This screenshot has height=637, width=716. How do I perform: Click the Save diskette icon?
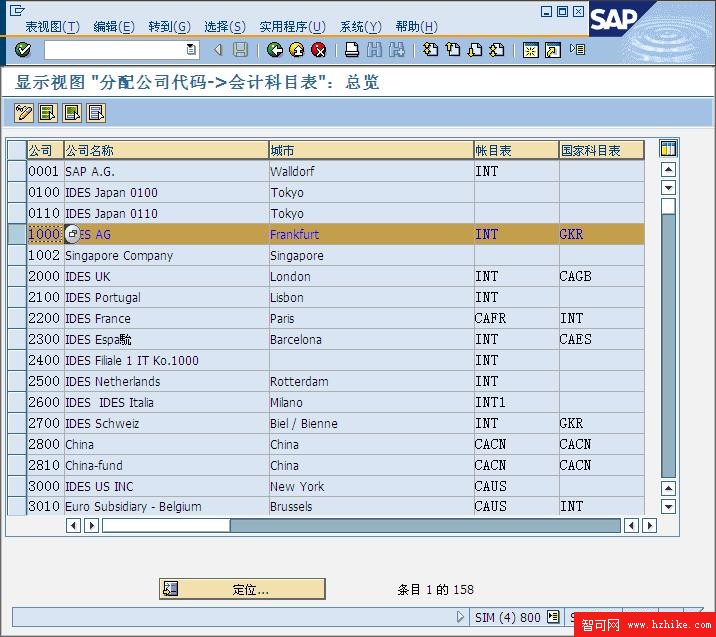240,50
